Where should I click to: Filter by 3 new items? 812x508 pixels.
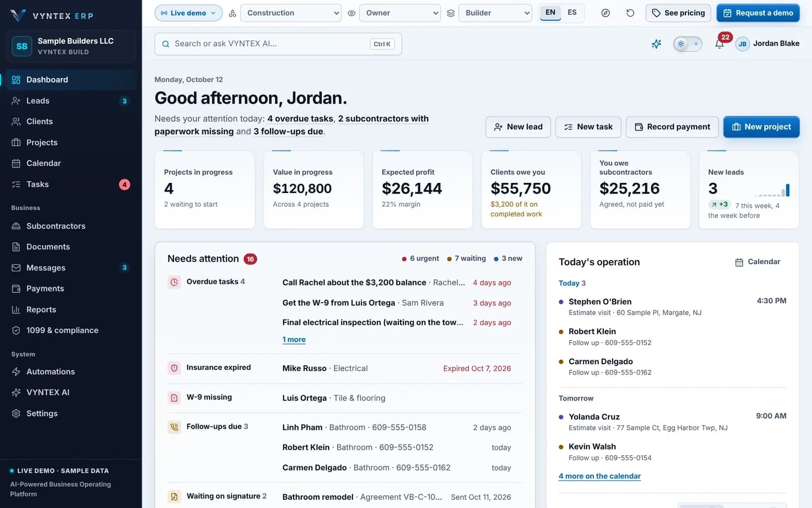click(508, 259)
